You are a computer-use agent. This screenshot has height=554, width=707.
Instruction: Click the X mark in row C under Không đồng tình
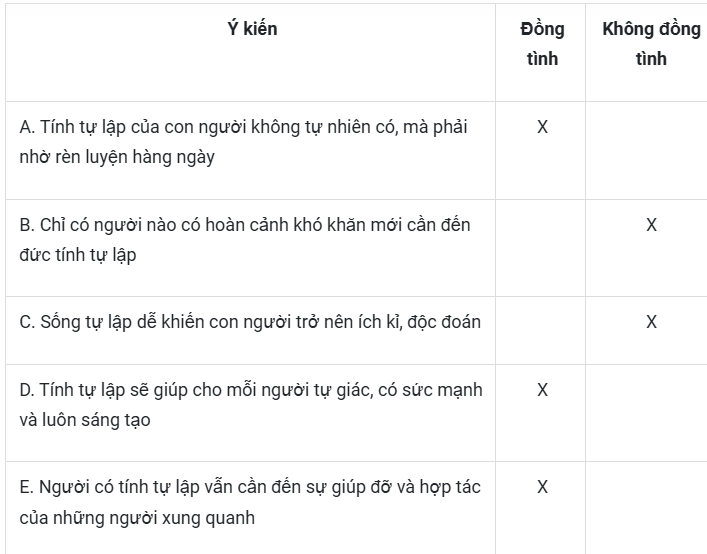coord(651,322)
